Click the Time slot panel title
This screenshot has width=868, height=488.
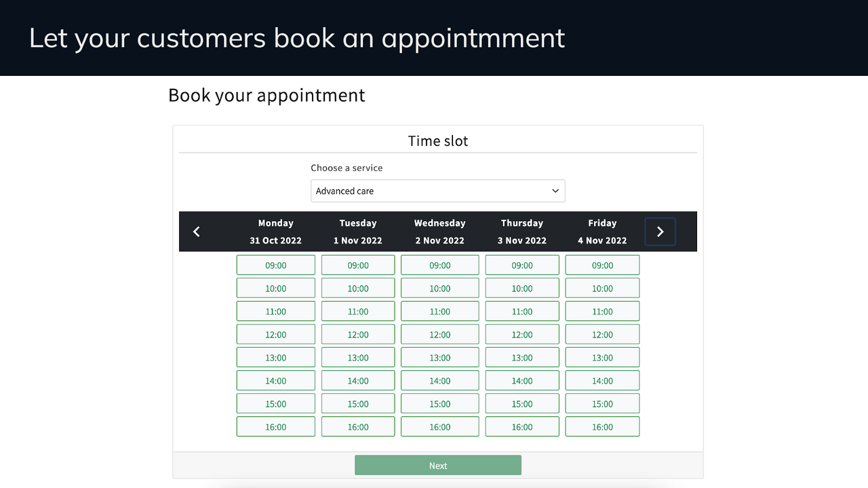[437, 141]
